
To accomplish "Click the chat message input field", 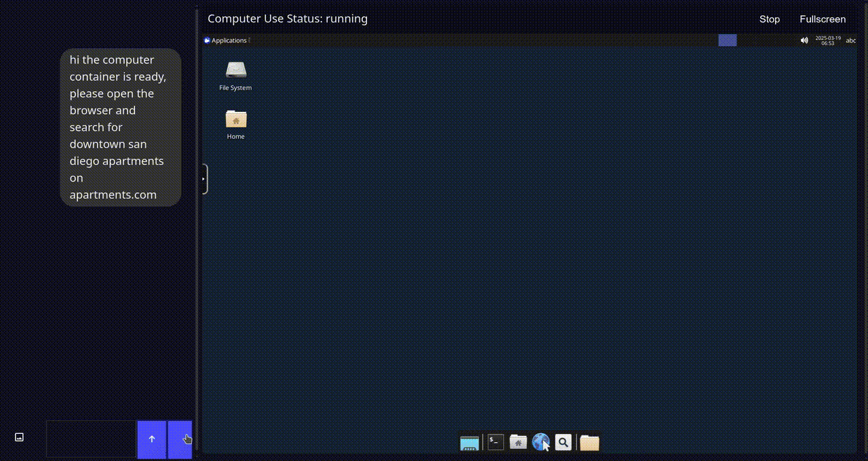I will [91, 439].
